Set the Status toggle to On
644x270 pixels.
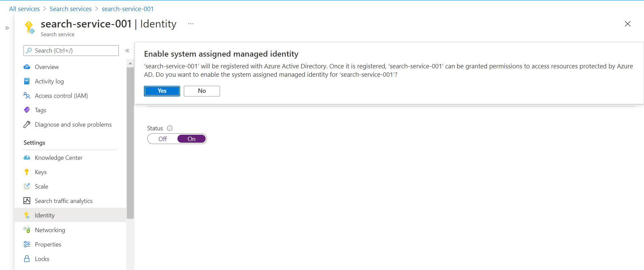192,139
